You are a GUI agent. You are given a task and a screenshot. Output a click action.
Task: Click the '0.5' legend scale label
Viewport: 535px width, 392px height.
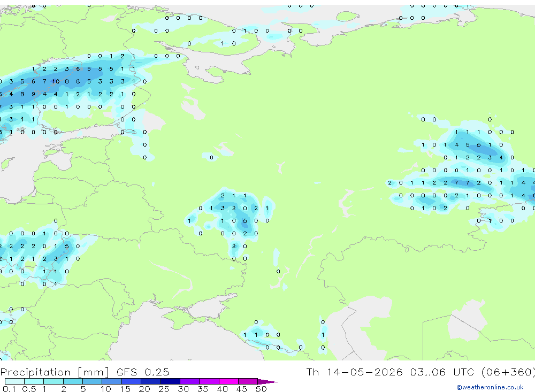29,389
